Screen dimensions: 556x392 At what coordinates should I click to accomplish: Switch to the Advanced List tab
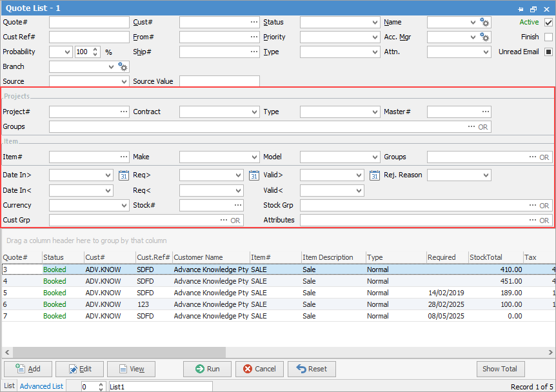click(x=41, y=386)
